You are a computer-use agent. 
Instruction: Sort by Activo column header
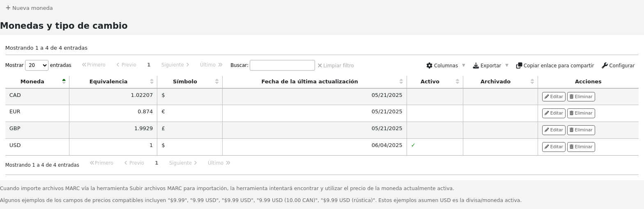tap(430, 82)
